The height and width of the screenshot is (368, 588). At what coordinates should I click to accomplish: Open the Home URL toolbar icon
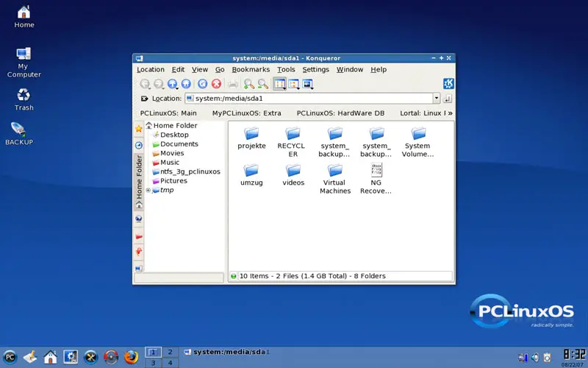(x=186, y=84)
